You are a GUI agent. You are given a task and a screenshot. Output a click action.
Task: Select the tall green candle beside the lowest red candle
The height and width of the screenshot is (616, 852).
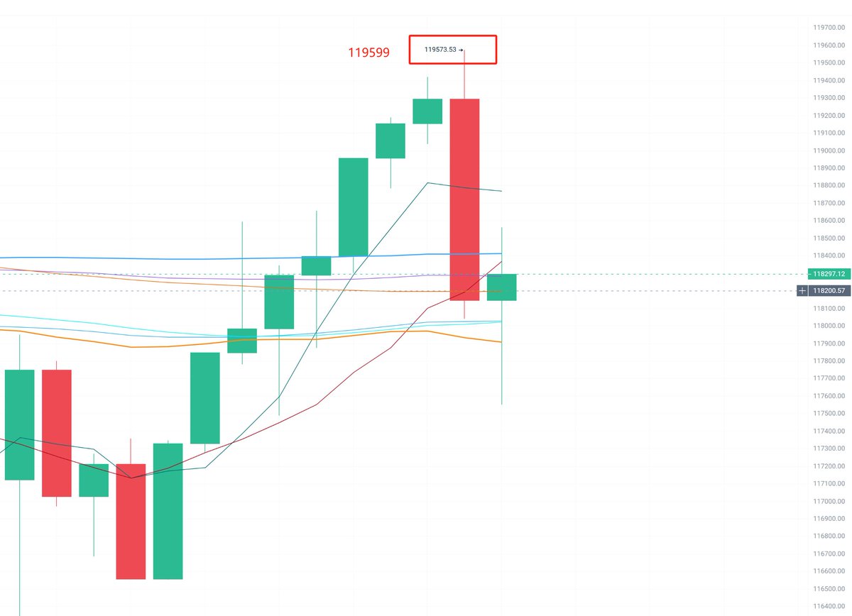coord(168,511)
